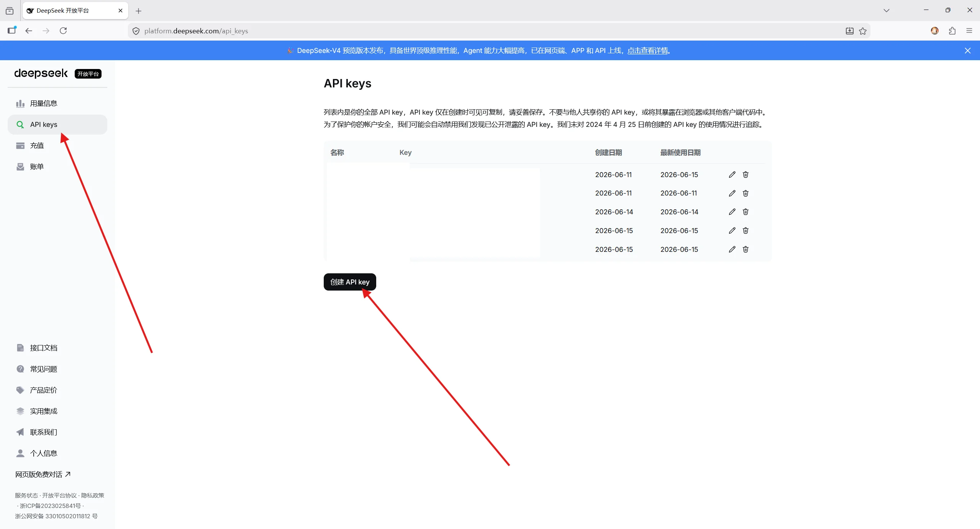Click the Key column header

click(405, 153)
